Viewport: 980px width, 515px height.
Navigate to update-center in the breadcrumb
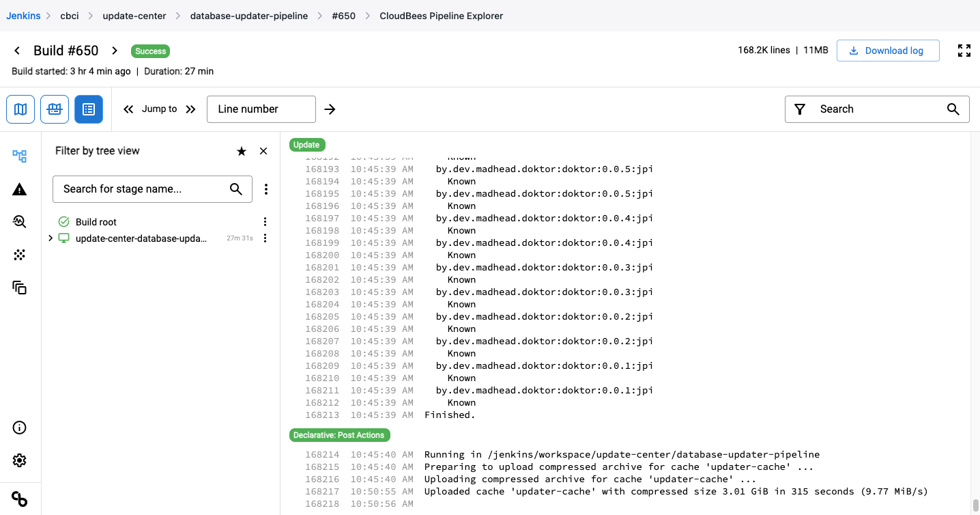click(x=134, y=15)
